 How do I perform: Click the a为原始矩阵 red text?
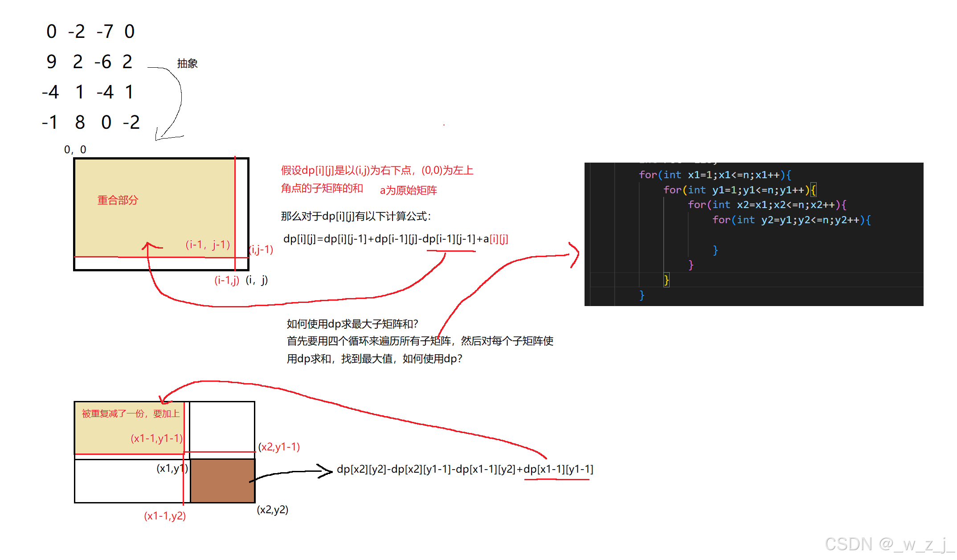click(408, 191)
